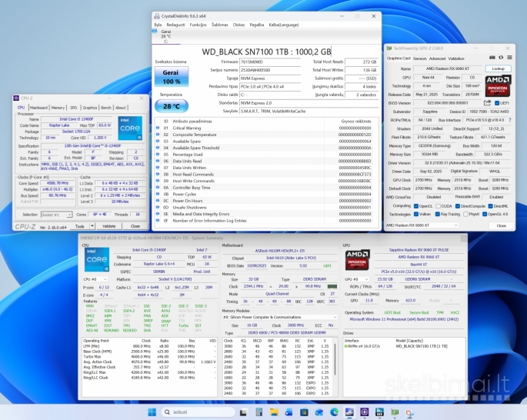This screenshot has height=420, width=527.
Task: Refresh GPU-Z readings with the refresh icon
Action: tap(501, 58)
